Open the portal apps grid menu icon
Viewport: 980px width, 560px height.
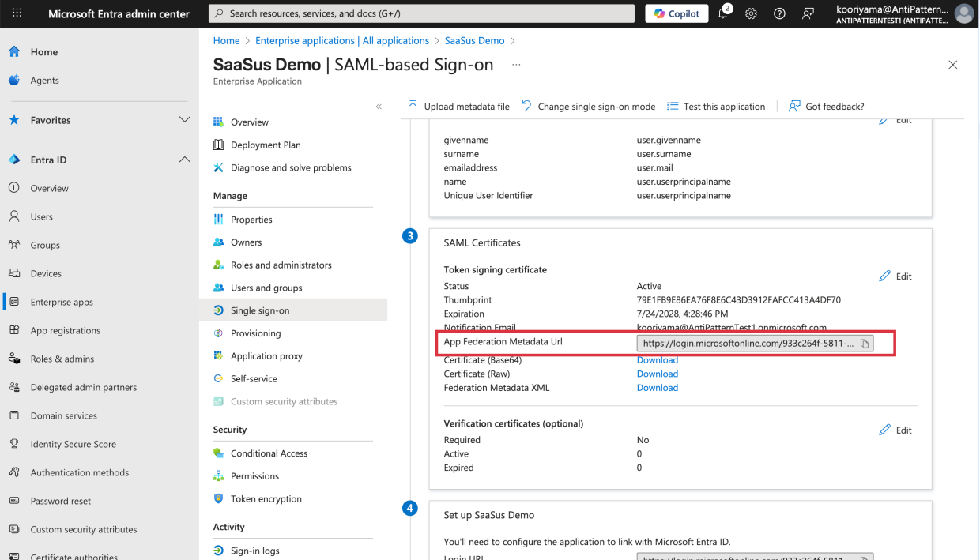17,13
